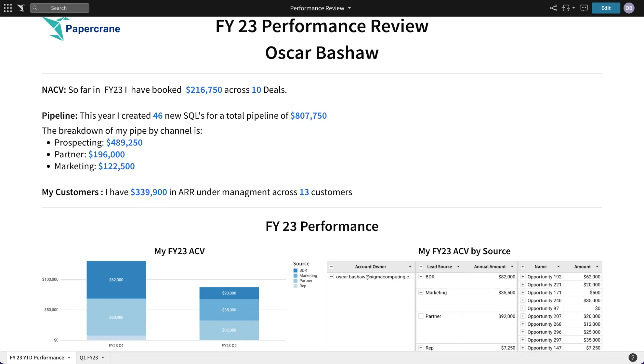Screen dimensions: 644x364
Task: Expand the Opportunity 192 row
Action: pos(523,276)
